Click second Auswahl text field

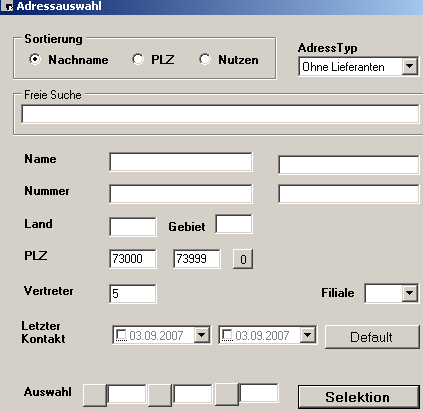click(x=192, y=393)
